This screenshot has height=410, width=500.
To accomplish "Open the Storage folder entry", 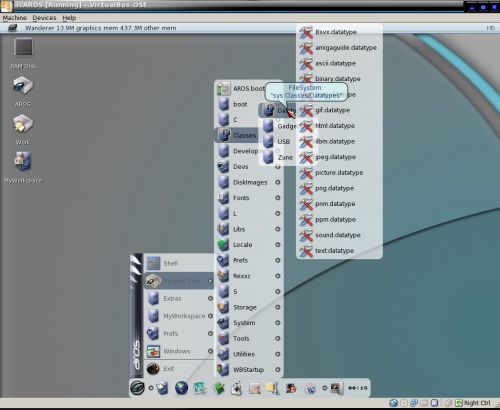I will pos(249,307).
